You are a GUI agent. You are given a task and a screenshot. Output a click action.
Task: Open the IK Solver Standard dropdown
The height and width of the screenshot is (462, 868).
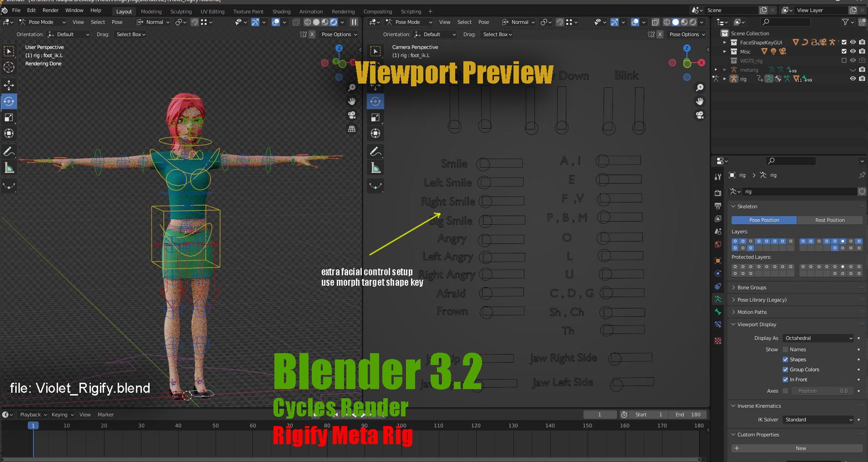818,420
